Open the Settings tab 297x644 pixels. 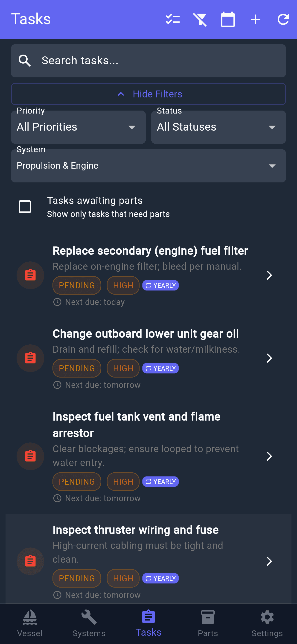pyautogui.click(x=267, y=623)
